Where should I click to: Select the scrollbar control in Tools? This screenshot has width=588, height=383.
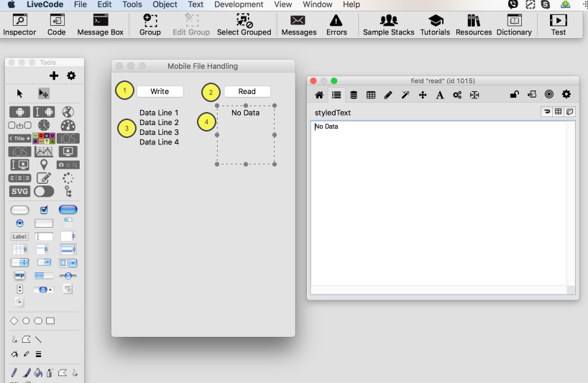[x=44, y=290]
